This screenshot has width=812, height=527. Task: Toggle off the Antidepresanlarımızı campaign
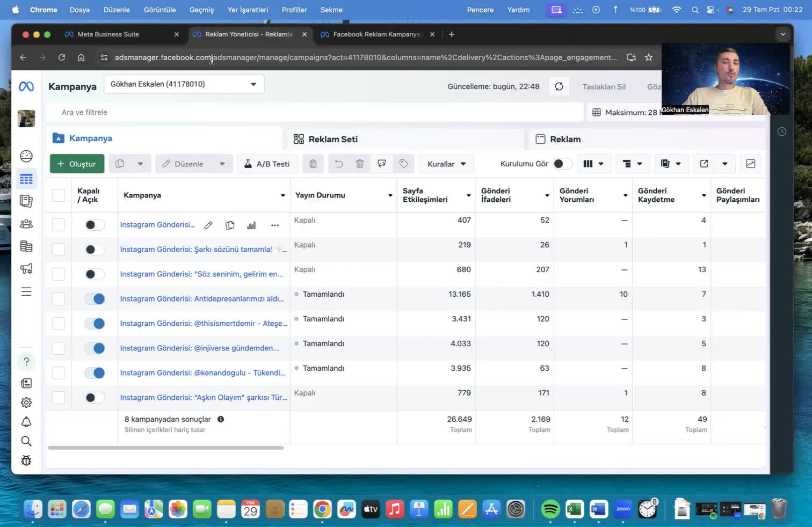pyautogui.click(x=95, y=299)
